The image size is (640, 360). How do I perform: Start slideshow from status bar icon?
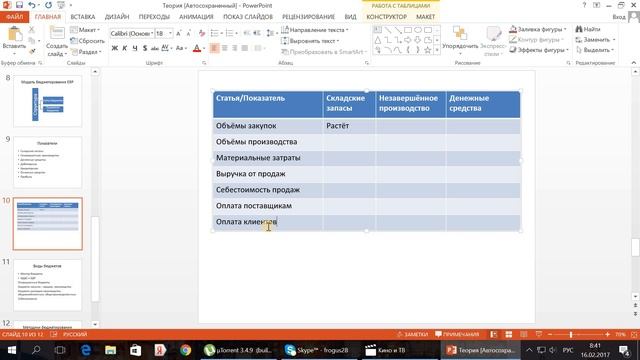539,334
